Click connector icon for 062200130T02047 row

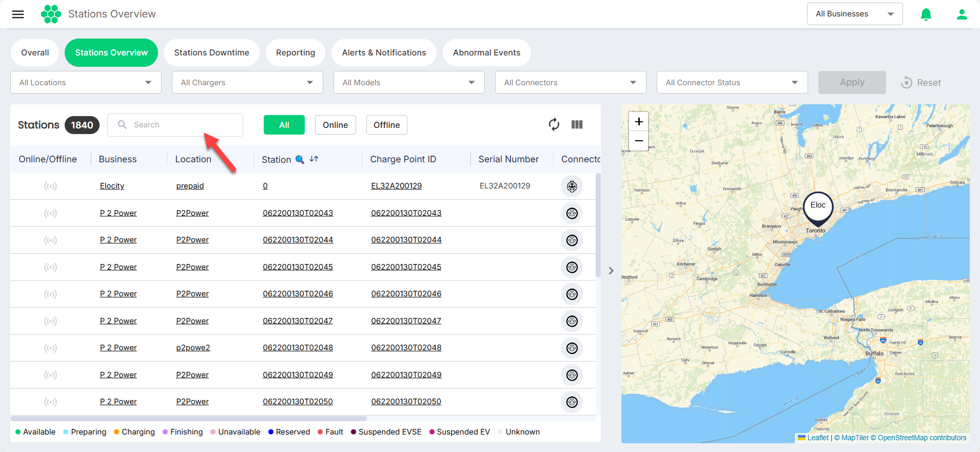tap(572, 321)
